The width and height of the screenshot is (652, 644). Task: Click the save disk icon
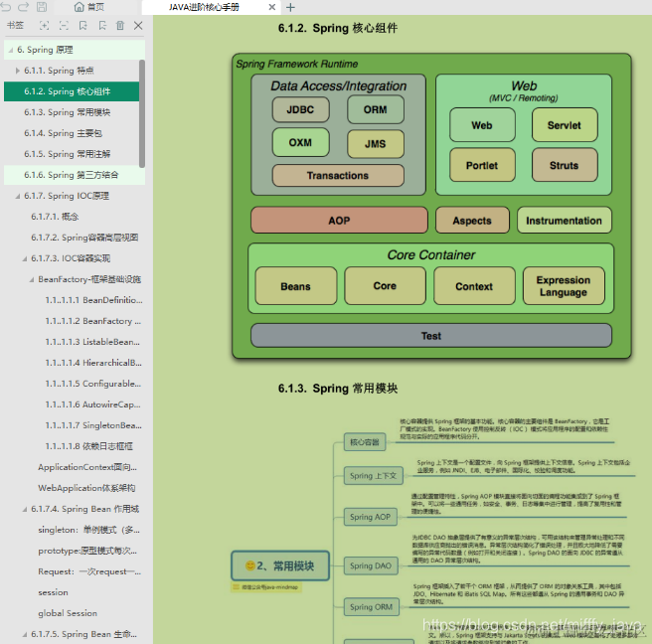pos(42,7)
